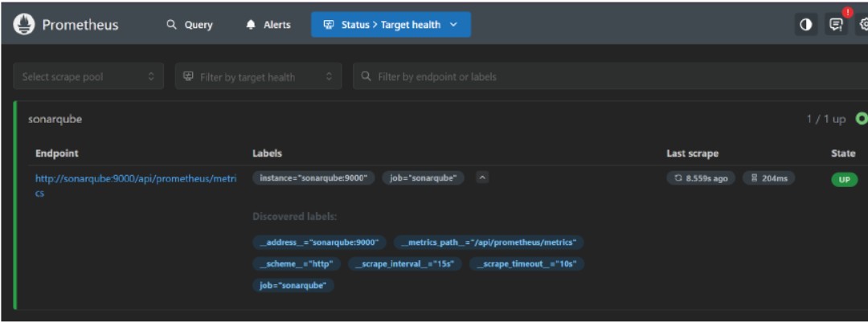Click the green UP state badge
Image resolution: width=868 pixels, height=322 pixels.
[844, 179]
